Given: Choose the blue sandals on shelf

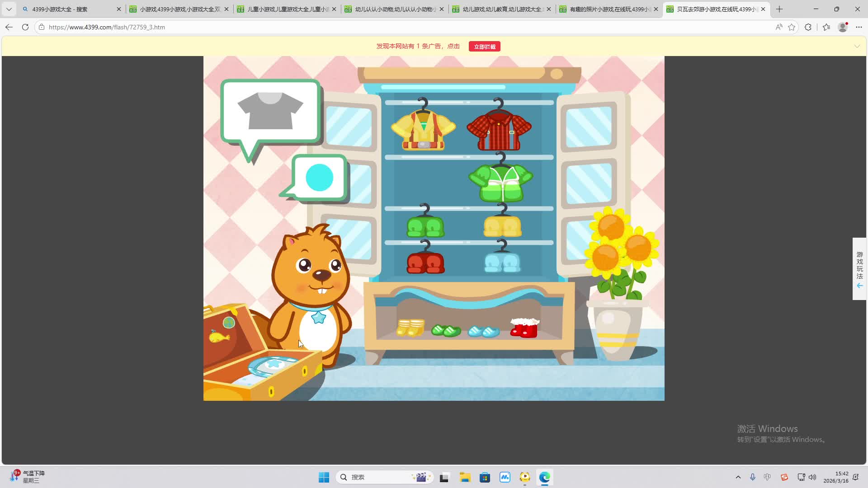Looking at the screenshot, I should 483,332.
